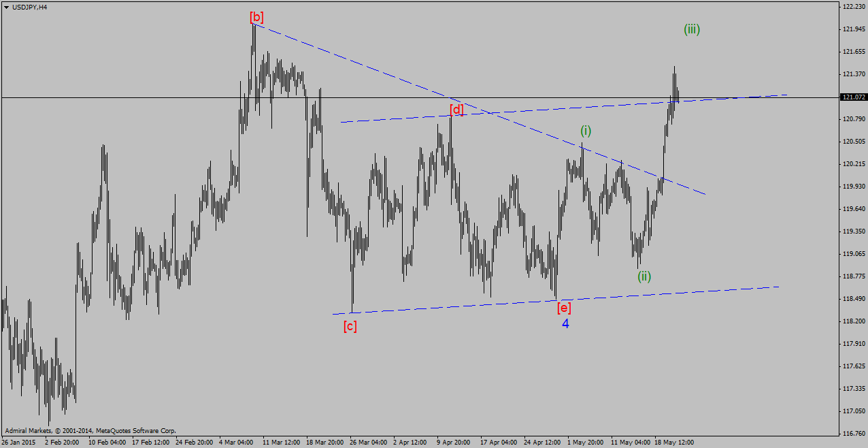Image resolution: width=868 pixels, height=448 pixels.
Task: Select the blue 4 wave label
Action: pos(565,324)
